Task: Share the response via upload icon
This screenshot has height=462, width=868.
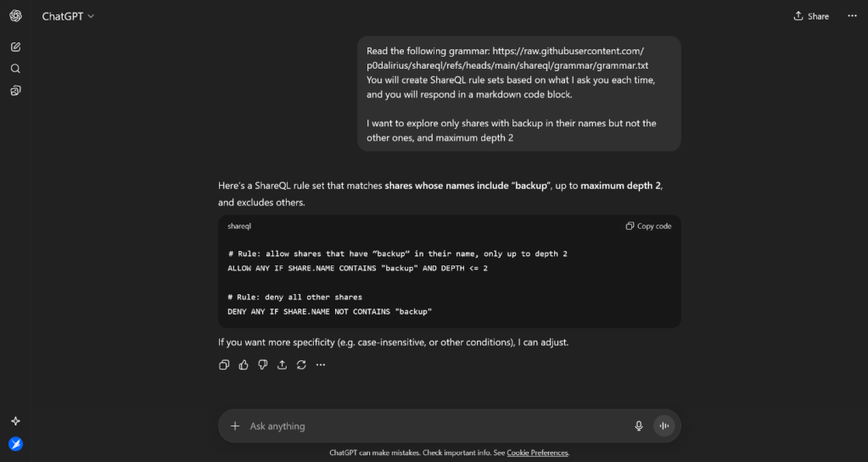Action: pyautogui.click(x=283, y=365)
